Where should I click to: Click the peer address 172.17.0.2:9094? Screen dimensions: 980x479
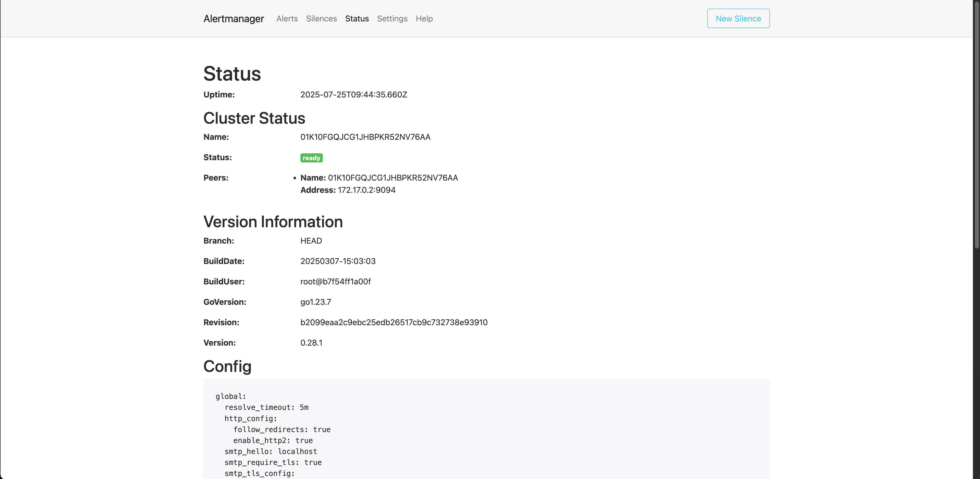point(366,190)
